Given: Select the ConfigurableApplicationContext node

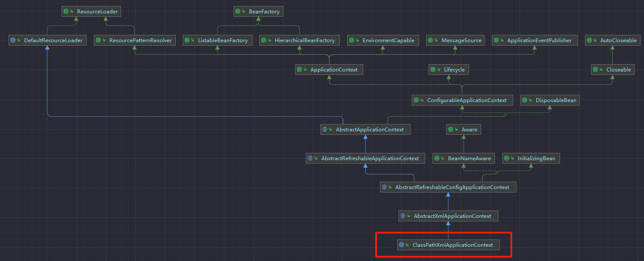Looking at the screenshot, I should click(462, 100).
